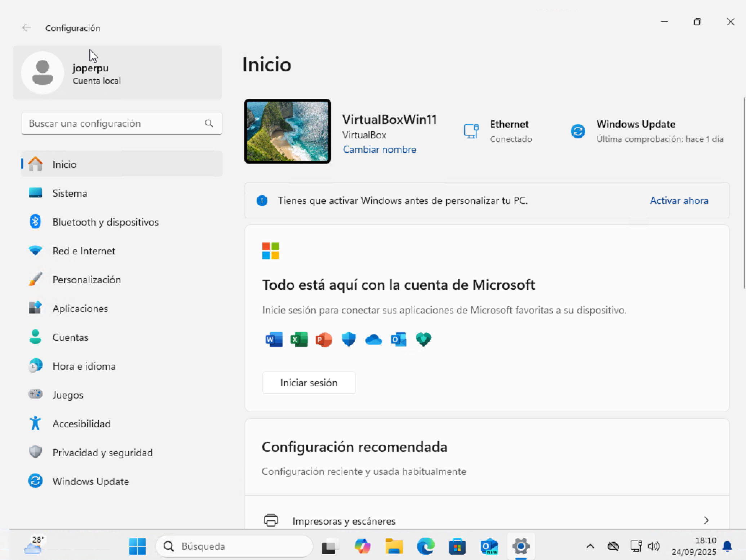This screenshot has width=746, height=560.
Task: Click the Outlook icon in the account card
Action: [399, 339]
